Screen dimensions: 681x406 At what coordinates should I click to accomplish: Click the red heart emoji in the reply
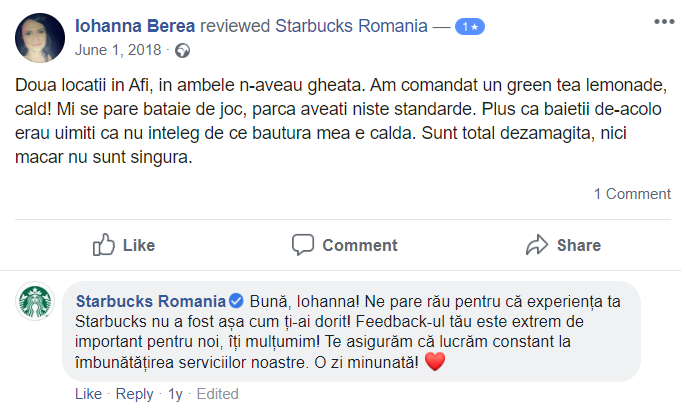click(x=434, y=362)
